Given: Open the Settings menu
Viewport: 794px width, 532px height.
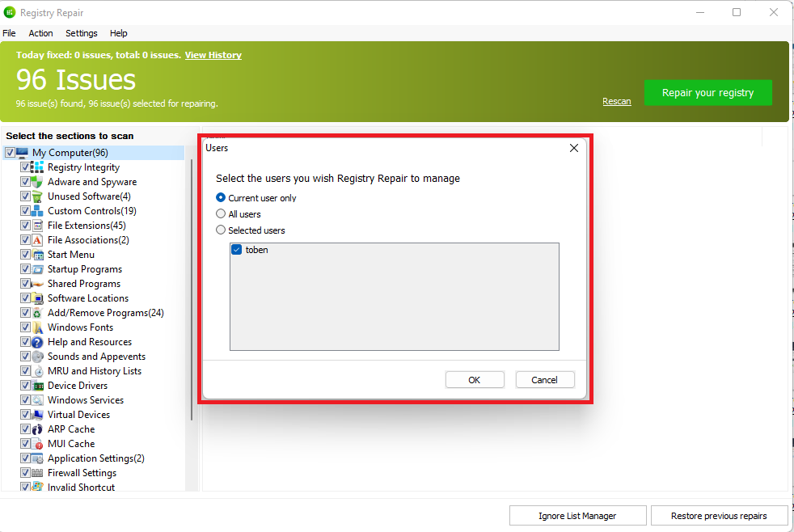Looking at the screenshot, I should coord(82,33).
